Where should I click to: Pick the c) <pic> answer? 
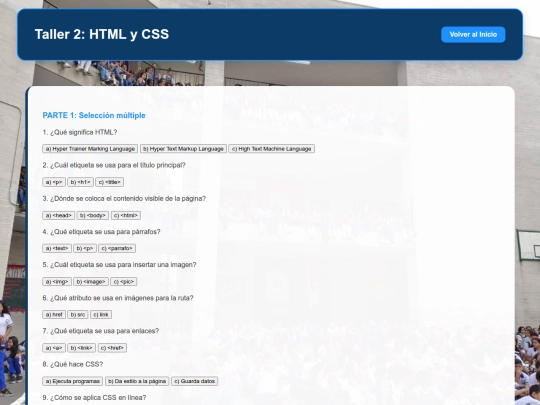[x=124, y=282]
